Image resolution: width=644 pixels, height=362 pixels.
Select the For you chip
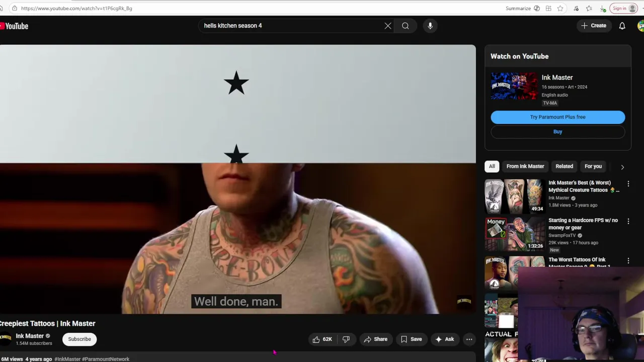593,166
